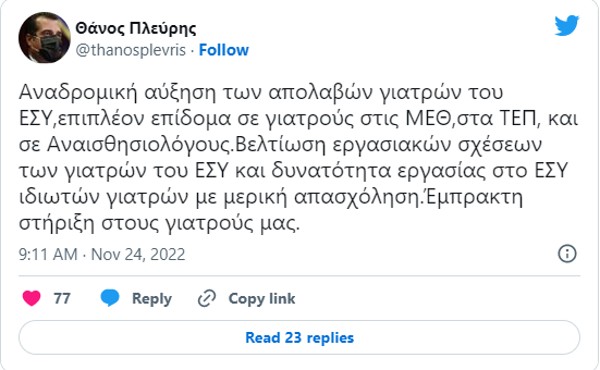Screen dimensions: 600x370
Task: Open the Twitter info circle icon
Action: coord(567,254)
